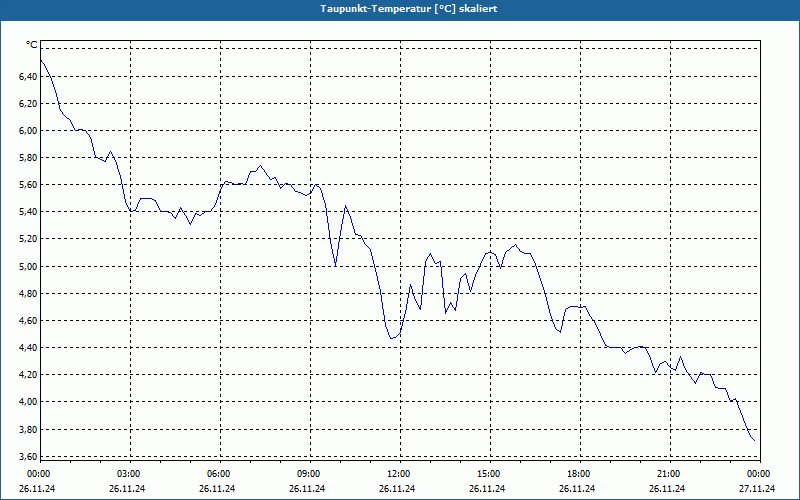Click the 00:00 label dated 26.11.24
Screen dimensions: 800x500
tap(38, 474)
